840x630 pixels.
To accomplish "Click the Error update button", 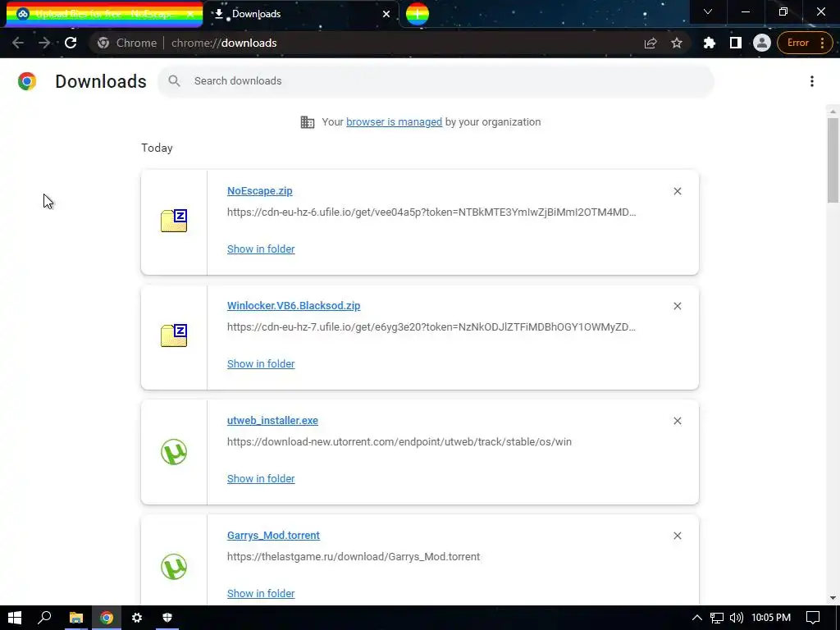I will pos(804,43).
